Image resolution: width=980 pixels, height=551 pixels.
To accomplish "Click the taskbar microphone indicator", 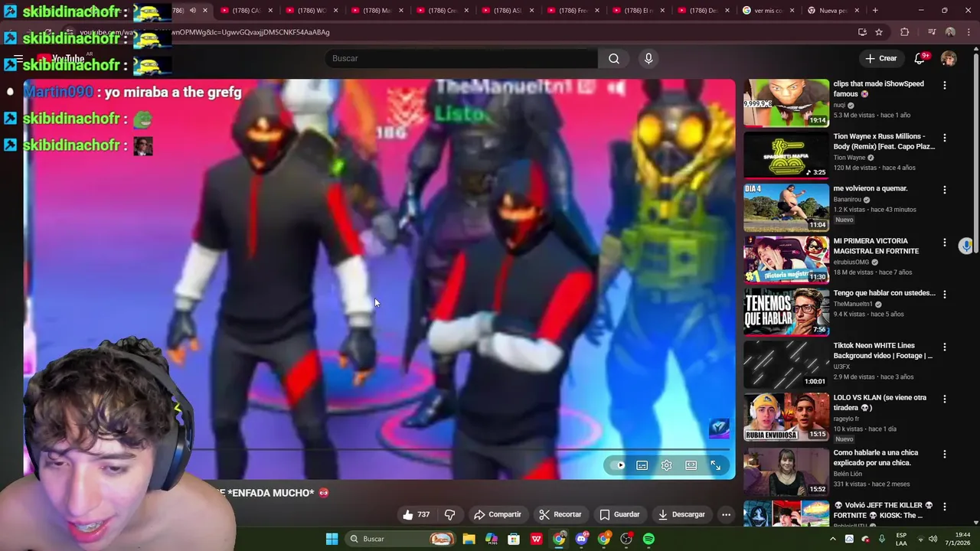I will tap(882, 539).
